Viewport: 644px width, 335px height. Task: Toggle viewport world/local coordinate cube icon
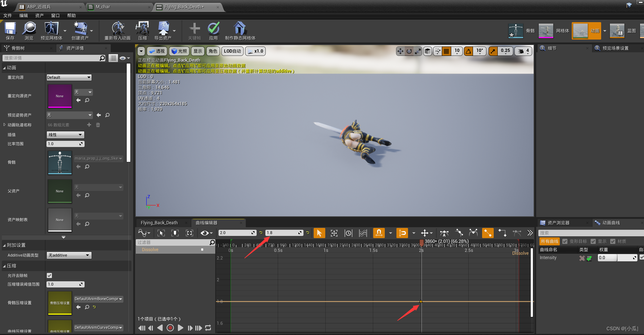click(428, 51)
